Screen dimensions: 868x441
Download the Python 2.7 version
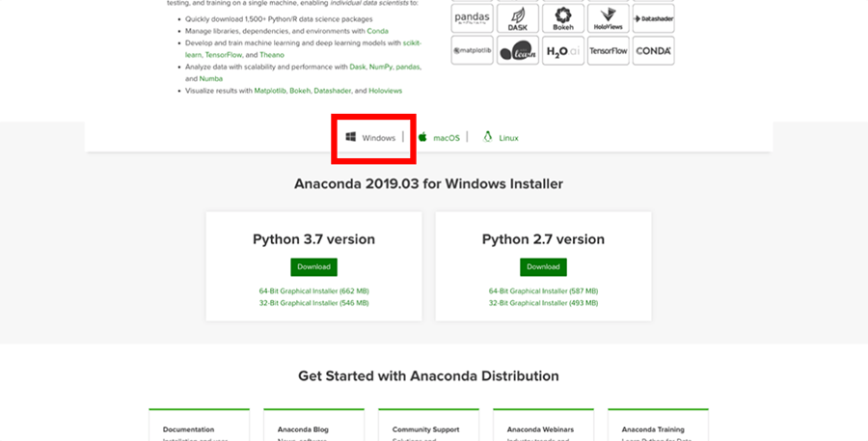coord(543,267)
